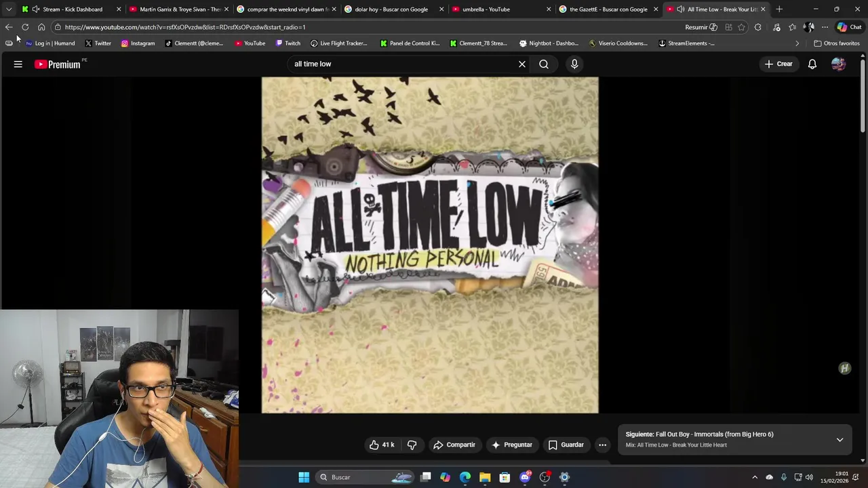Show more bookmarks overflow chevron

click(x=797, y=43)
